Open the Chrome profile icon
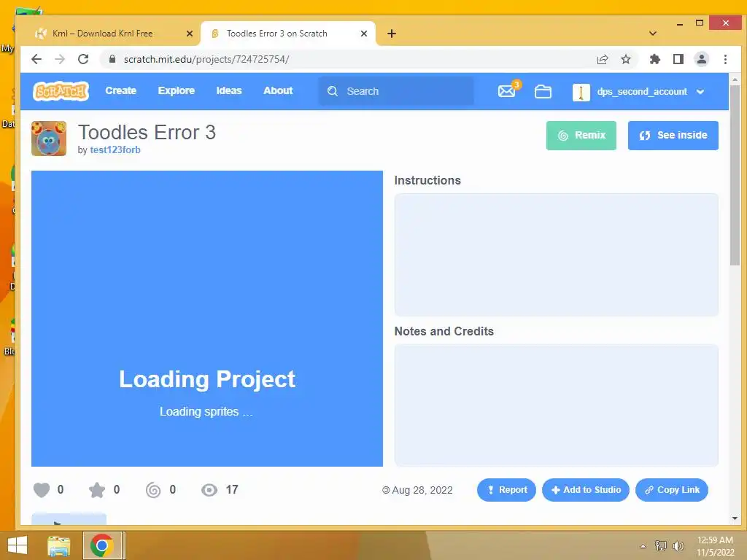Screen dimensions: 747x560 pyautogui.click(x=702, y=60)
